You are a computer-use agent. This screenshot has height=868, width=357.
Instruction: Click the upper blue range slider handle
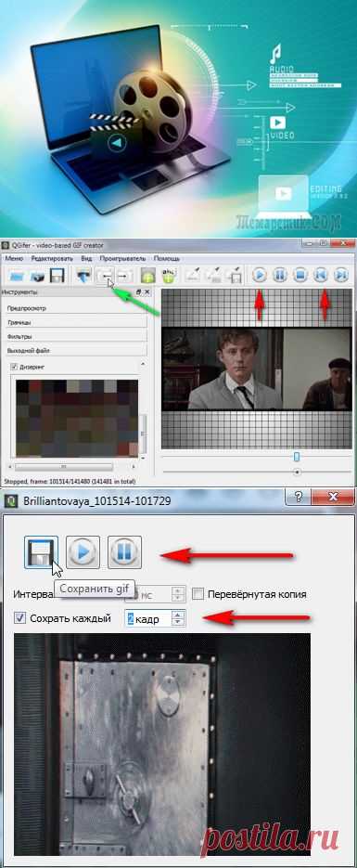(297, 457)
